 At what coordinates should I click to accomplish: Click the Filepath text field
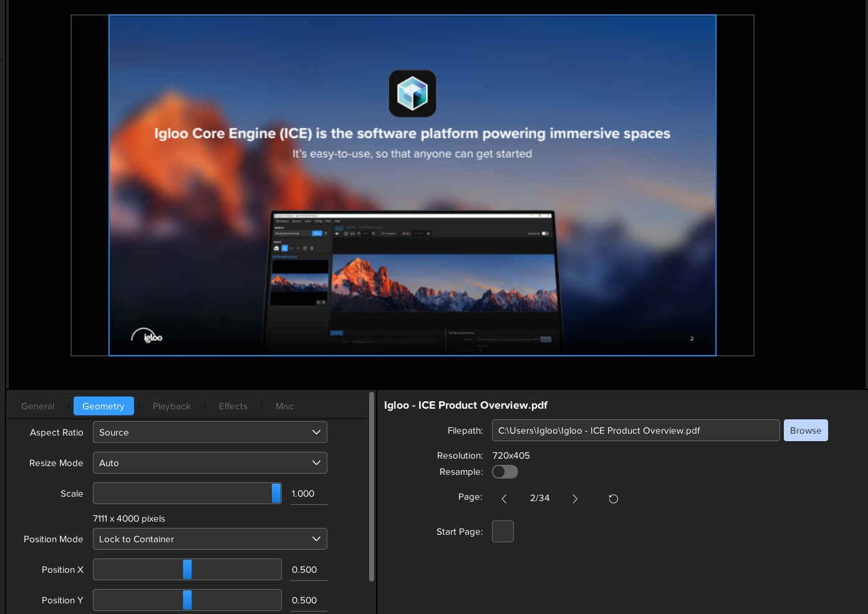click(x=635, y=431)
